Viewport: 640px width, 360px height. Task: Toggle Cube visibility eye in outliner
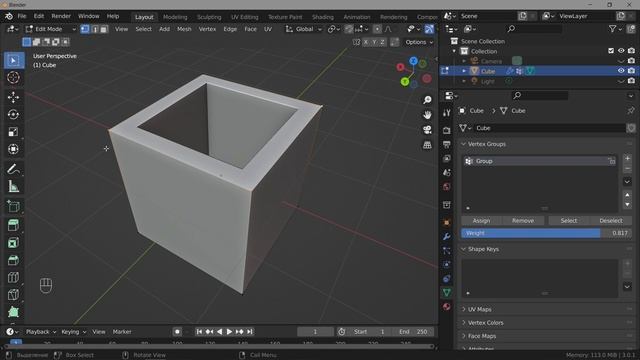coord(621,71)
